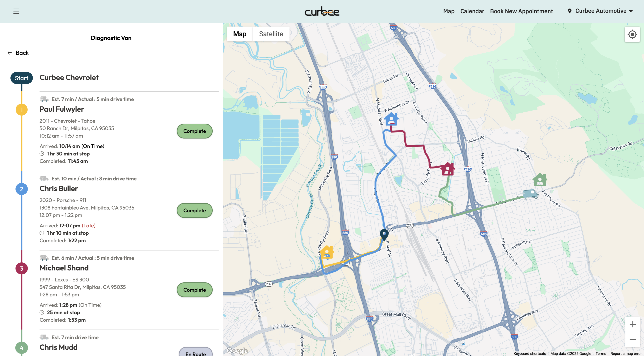Switch map to Satellite view
Image resolution: width=644 pixels, height=356 pixels.
[271, 34]
